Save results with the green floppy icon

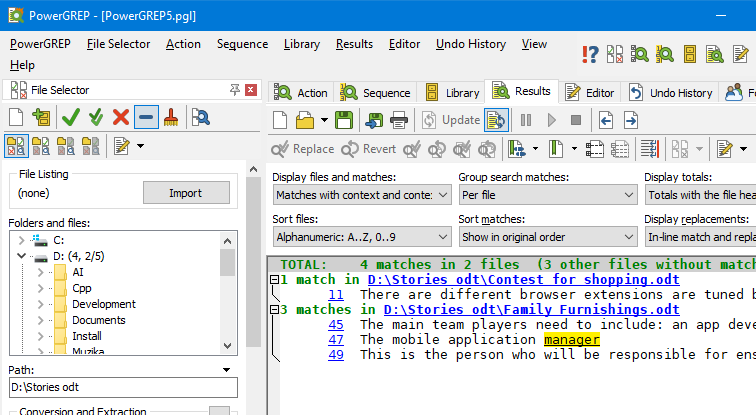click(344, 120)
